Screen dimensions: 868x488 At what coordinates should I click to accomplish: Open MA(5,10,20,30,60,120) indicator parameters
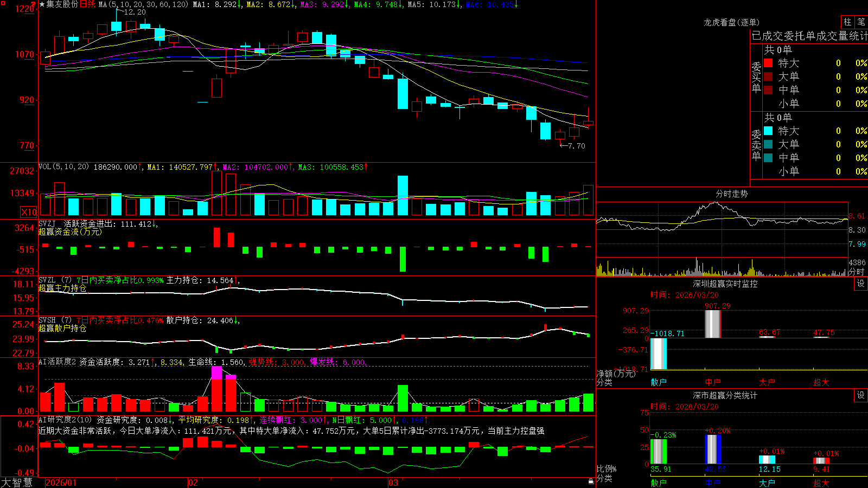(143, 4)
